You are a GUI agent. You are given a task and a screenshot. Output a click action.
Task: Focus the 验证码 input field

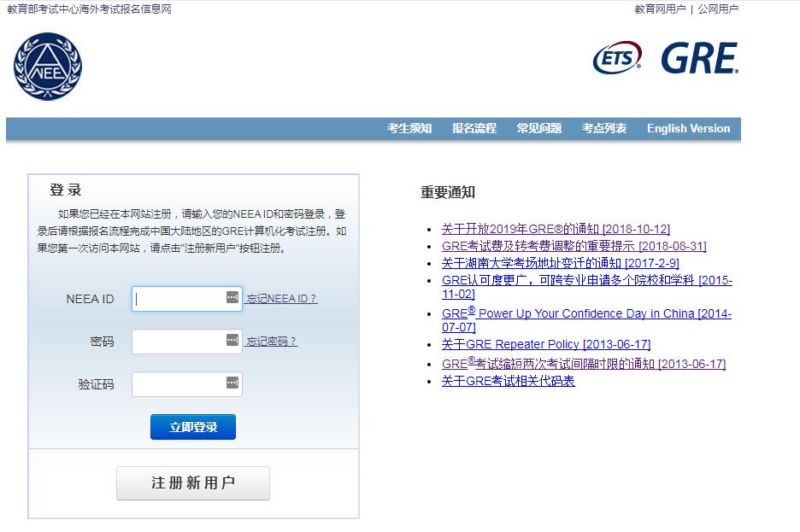coord(179,384)
